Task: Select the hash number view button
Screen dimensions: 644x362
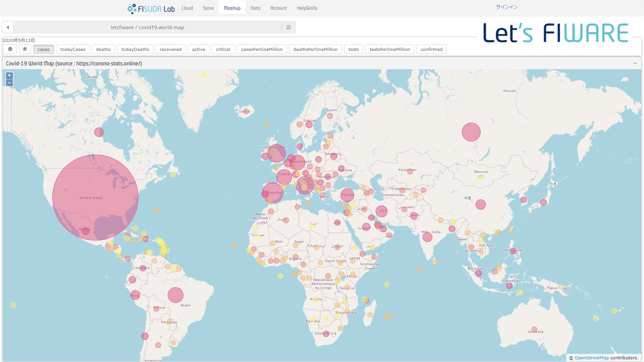Action: 25,49
